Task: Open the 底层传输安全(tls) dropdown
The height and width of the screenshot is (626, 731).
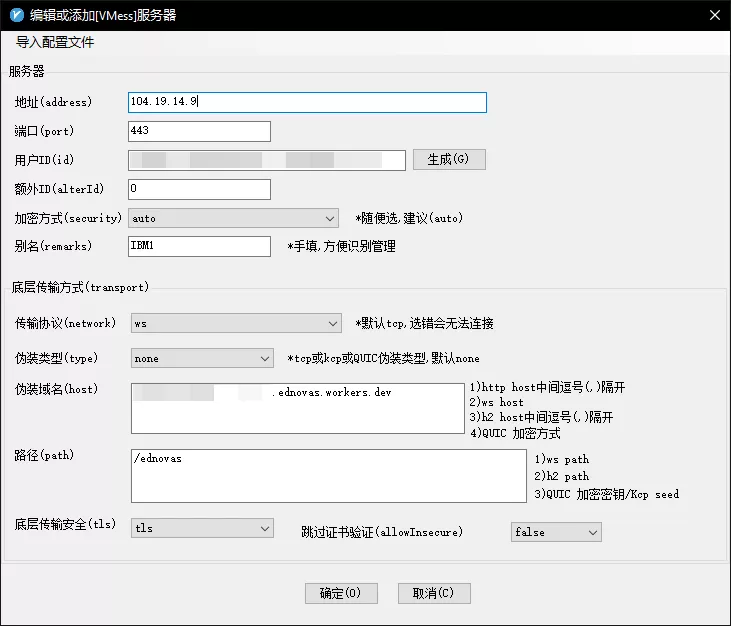Action: (202, 528)
